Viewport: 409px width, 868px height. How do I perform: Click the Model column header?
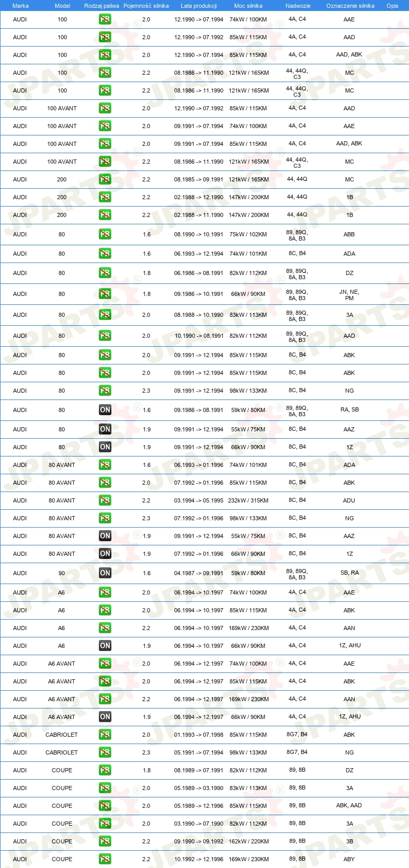coord(62,6)
